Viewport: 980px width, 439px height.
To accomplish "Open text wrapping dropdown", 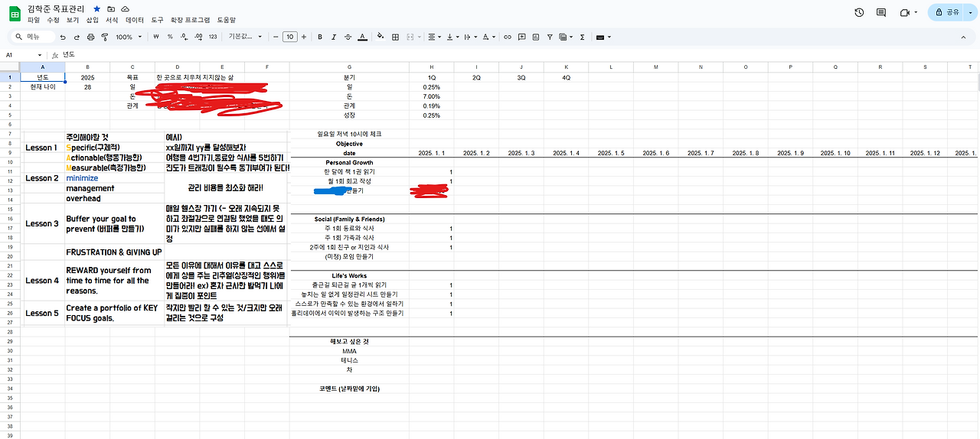I will click(x=469, y=37).
